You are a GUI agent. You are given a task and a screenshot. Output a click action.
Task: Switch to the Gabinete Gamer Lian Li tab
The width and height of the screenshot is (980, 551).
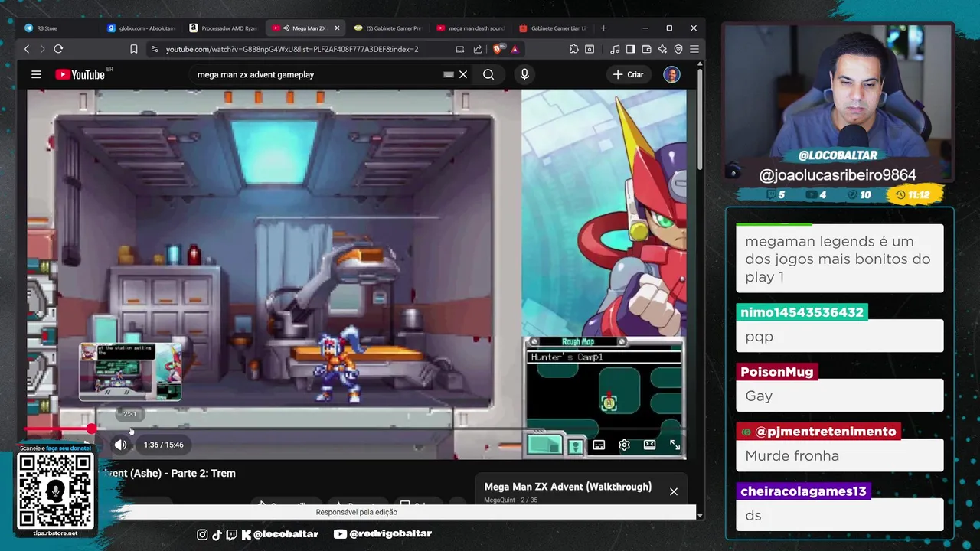(553, 28)
